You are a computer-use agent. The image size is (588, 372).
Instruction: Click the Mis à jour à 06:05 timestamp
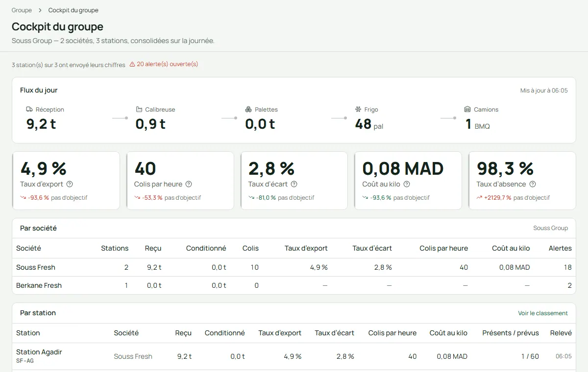coord(544,91)
